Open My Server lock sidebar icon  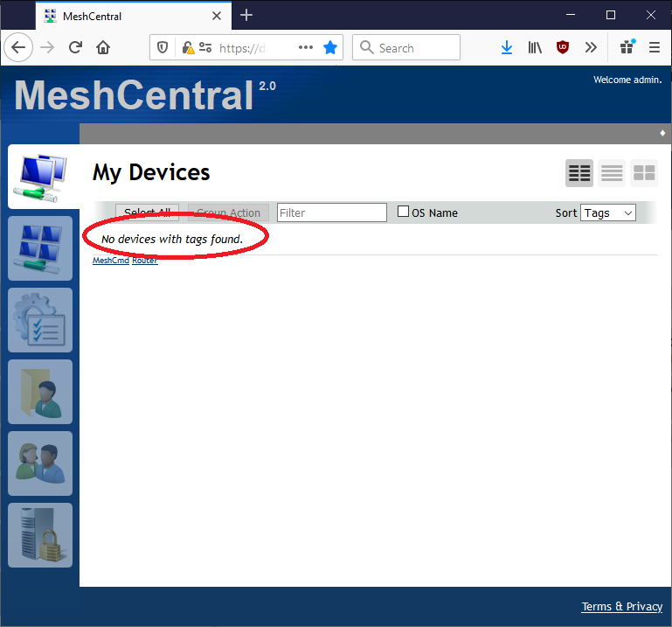tap(40, 535)
